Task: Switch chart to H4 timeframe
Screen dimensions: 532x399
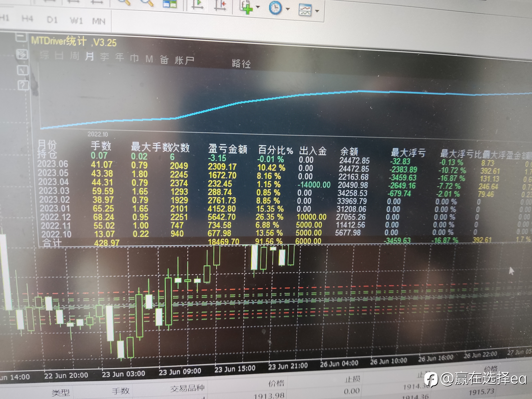Action: point(27,19)
